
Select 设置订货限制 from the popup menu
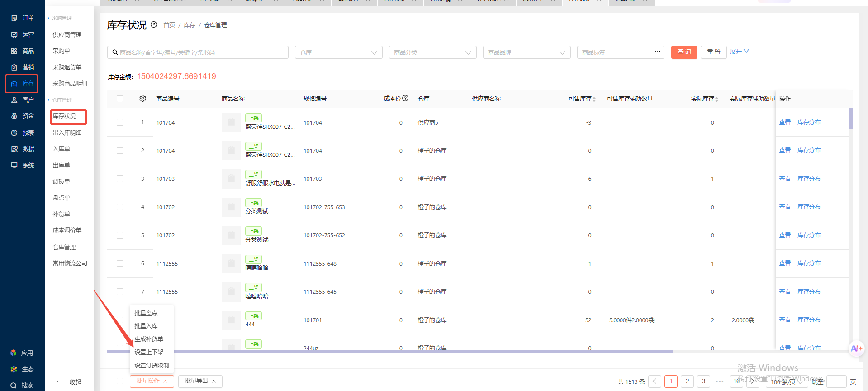[x=152, y=365]
